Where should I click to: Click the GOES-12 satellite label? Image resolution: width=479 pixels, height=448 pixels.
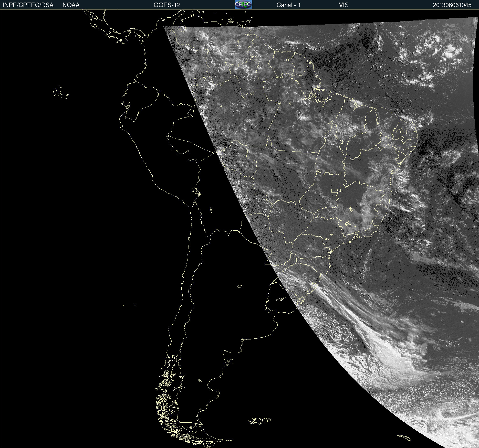coord(167,5)
